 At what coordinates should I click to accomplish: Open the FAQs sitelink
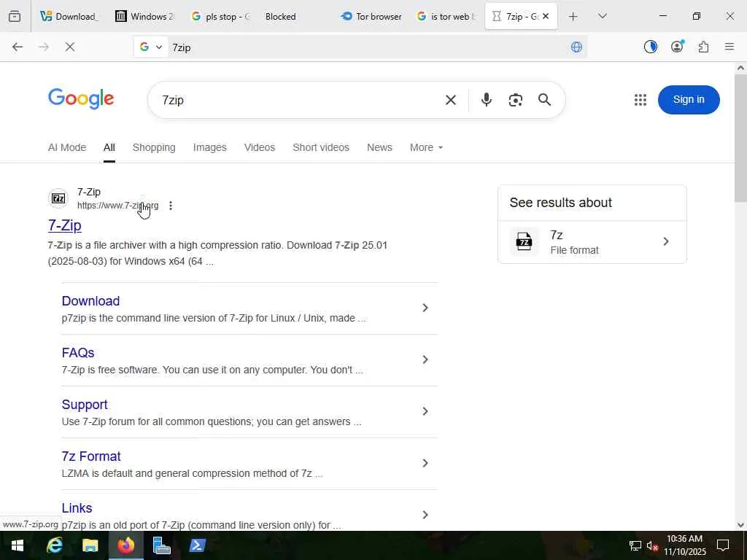(x=77, y=353)
